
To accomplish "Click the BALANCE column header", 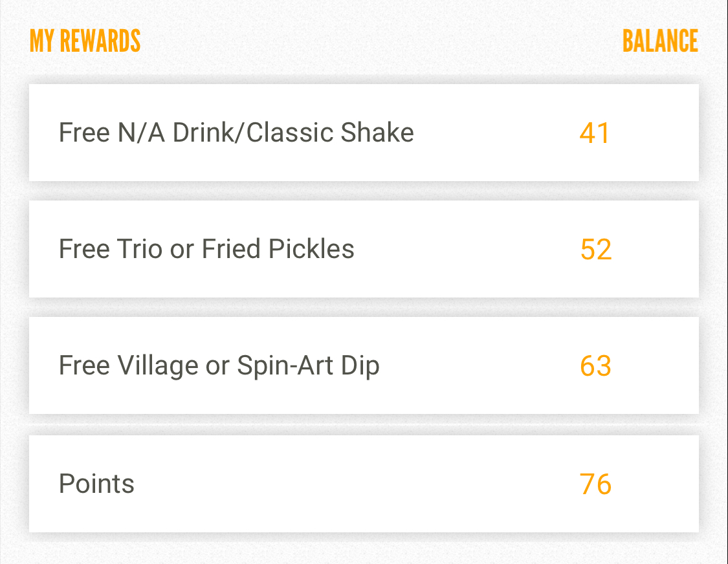I will click(660, 41).
